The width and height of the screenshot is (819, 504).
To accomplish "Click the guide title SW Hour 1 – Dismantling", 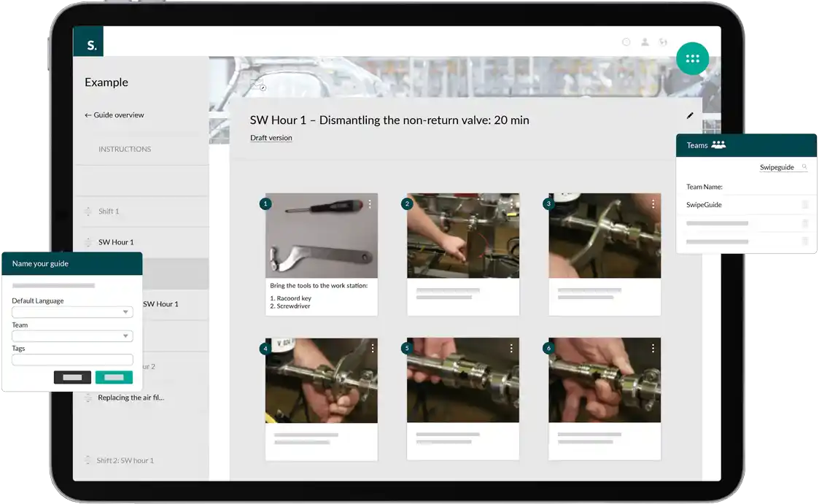I will [389, 120].
